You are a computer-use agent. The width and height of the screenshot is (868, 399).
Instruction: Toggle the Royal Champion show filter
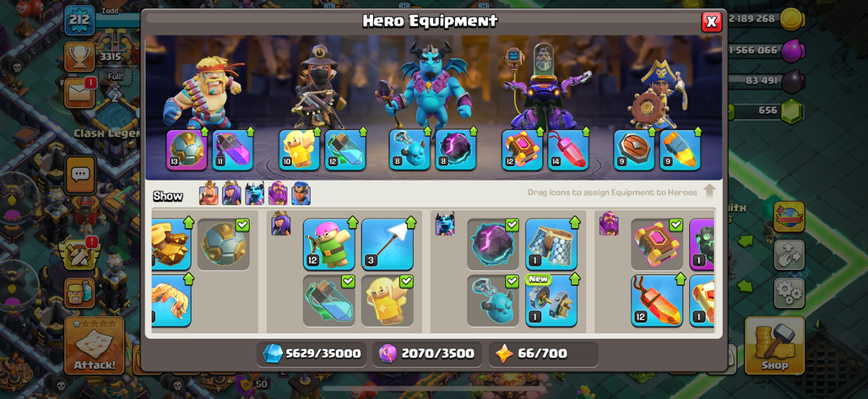click(x=301, y=193)
